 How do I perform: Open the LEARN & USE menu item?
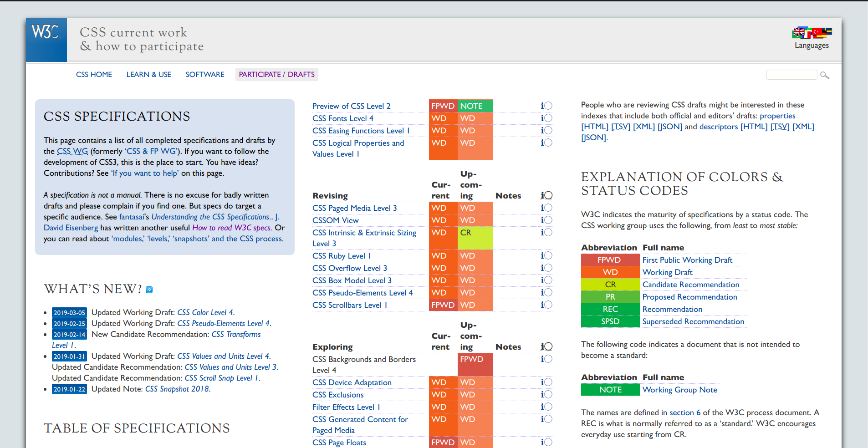click(x=149, y=74)
